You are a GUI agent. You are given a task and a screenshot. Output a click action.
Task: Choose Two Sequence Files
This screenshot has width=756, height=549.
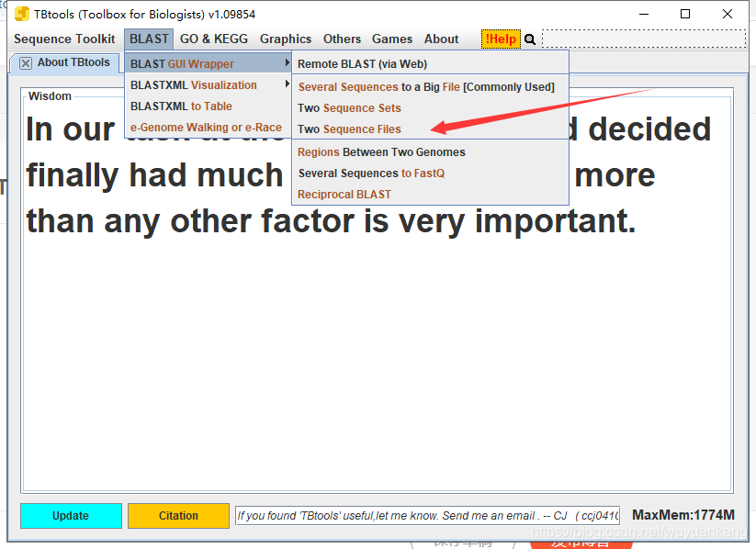click(x=430, y=129)
